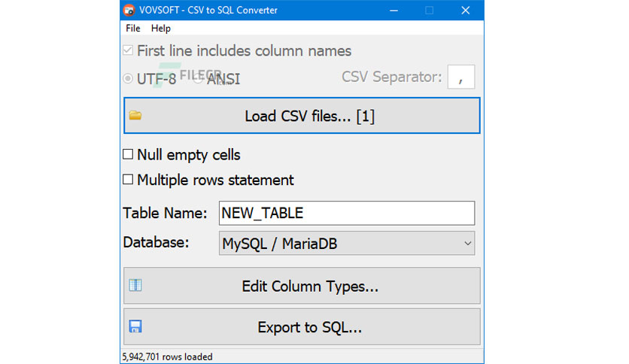Click the Edit Column Types... button
Viewport: 629px width, 364px height.
tap(302, 286)
